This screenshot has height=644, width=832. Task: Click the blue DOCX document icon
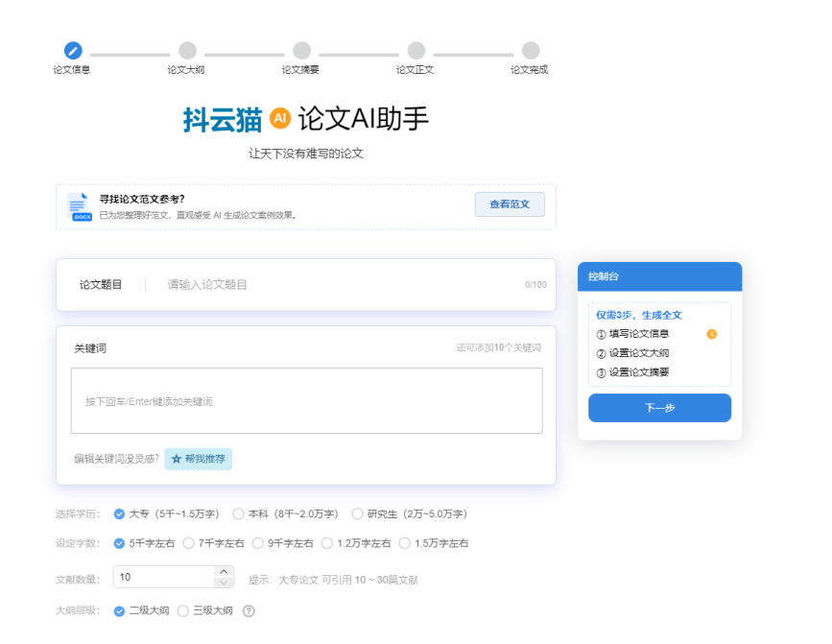(x=78, y=206)
